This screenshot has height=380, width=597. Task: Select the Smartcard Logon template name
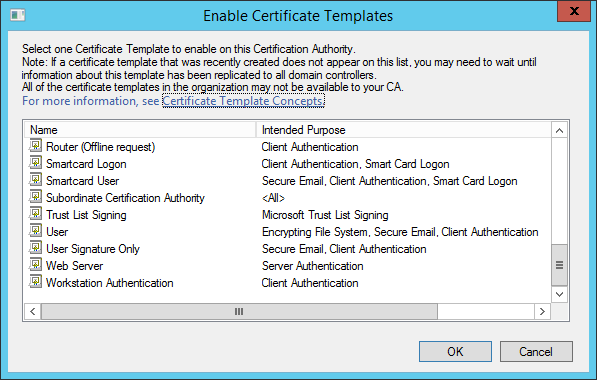click(x=86, y=164)
